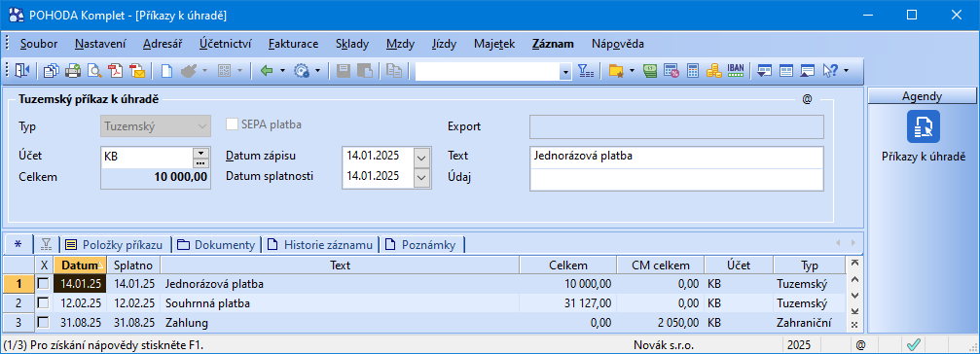This screenshot has width=980, height=354.
Task: Check the box for Jednorázová platba row
Action: click(43, 284)
